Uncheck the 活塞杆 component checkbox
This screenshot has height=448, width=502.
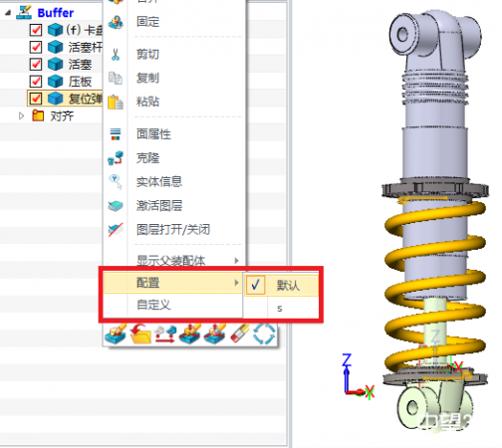[36, 47]
